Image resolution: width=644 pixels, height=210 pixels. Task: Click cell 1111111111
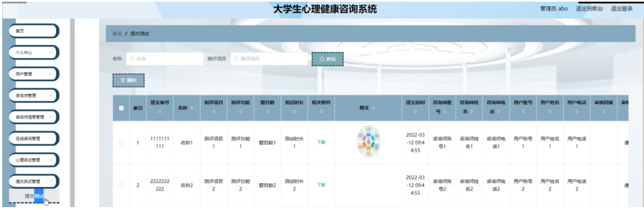point(160,143)
